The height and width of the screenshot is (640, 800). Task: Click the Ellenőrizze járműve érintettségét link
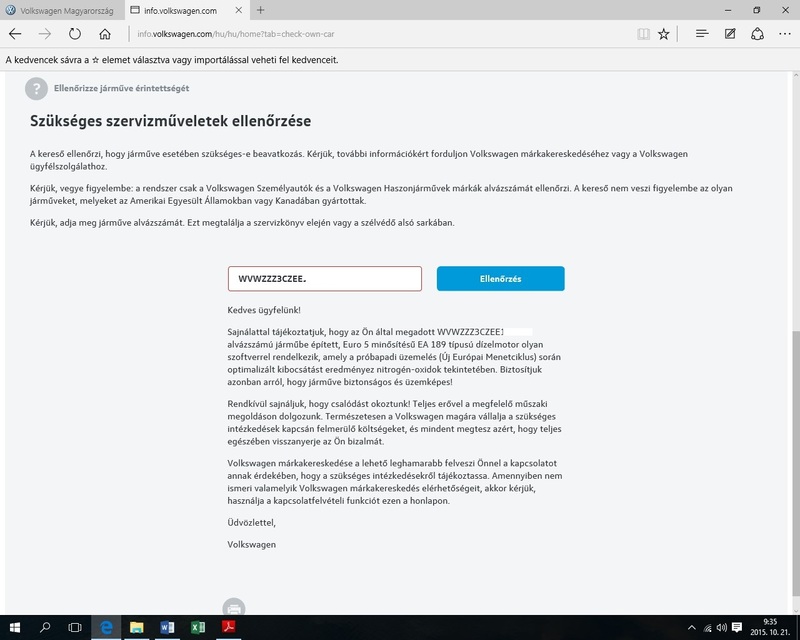(x=121, y=88)
